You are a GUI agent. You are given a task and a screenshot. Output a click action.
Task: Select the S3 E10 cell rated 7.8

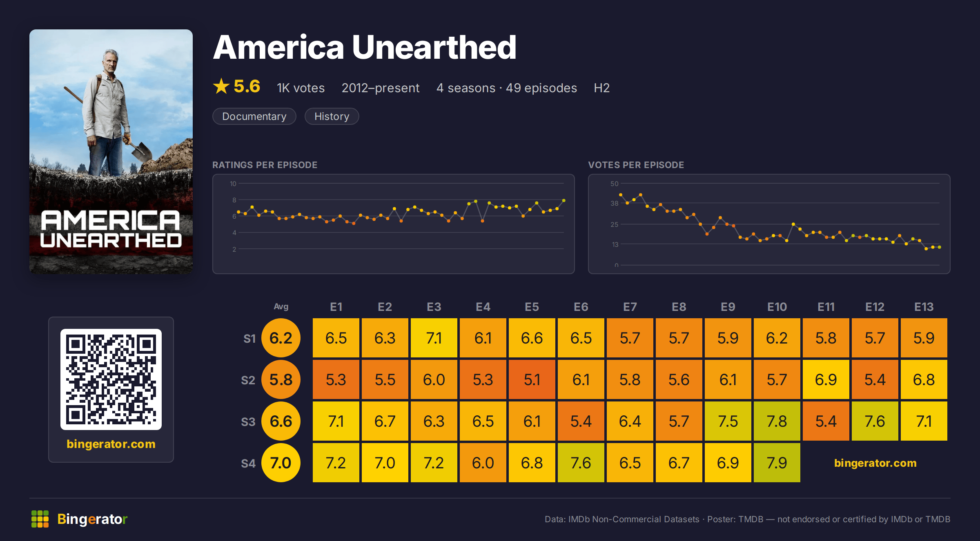coord(777,421)
